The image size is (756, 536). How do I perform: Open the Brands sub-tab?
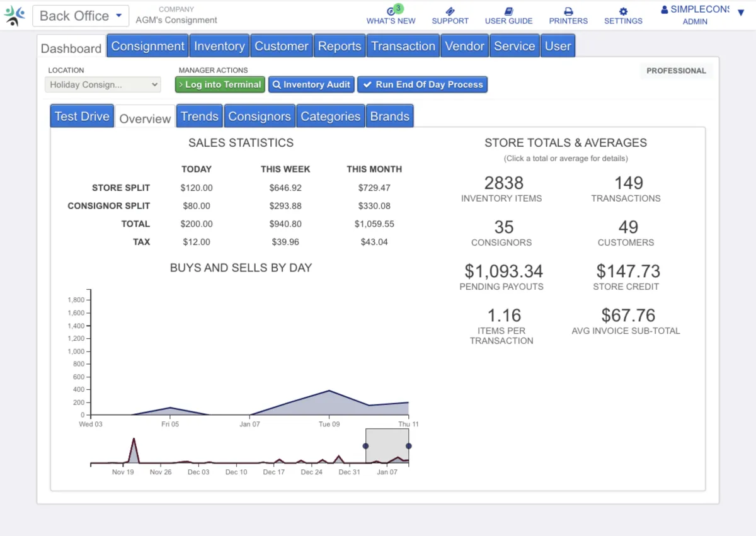(389, 117)
